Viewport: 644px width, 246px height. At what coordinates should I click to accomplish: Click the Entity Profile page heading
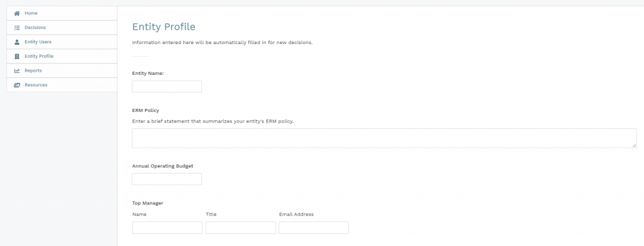click(164, 26)
